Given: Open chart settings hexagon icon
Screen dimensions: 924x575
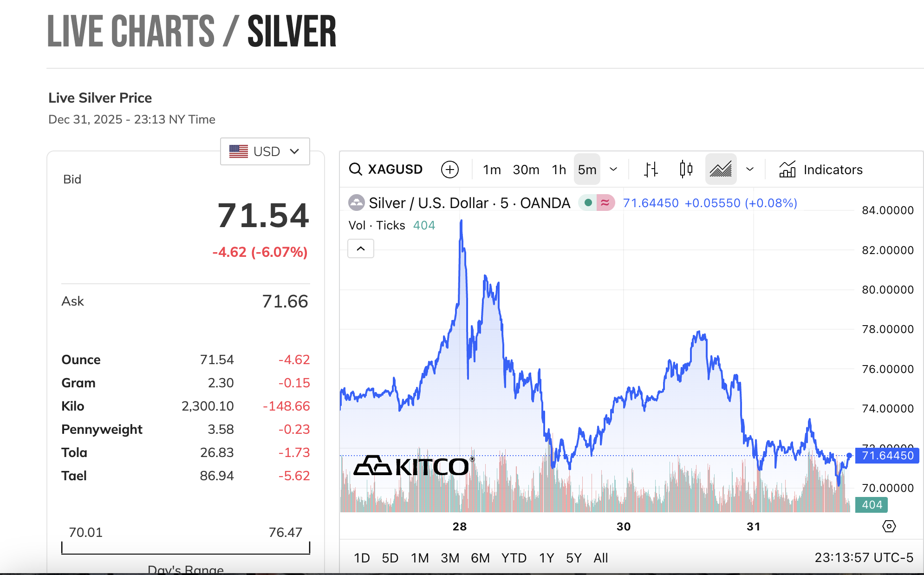Looking at the screenshot, I should (x=889, y=526).
